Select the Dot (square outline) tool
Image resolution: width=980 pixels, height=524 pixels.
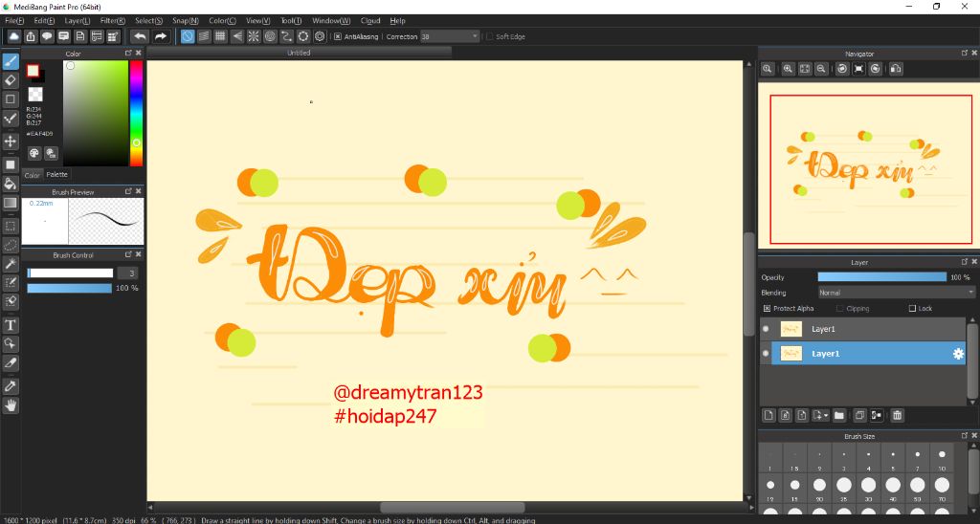coord(11,99)
